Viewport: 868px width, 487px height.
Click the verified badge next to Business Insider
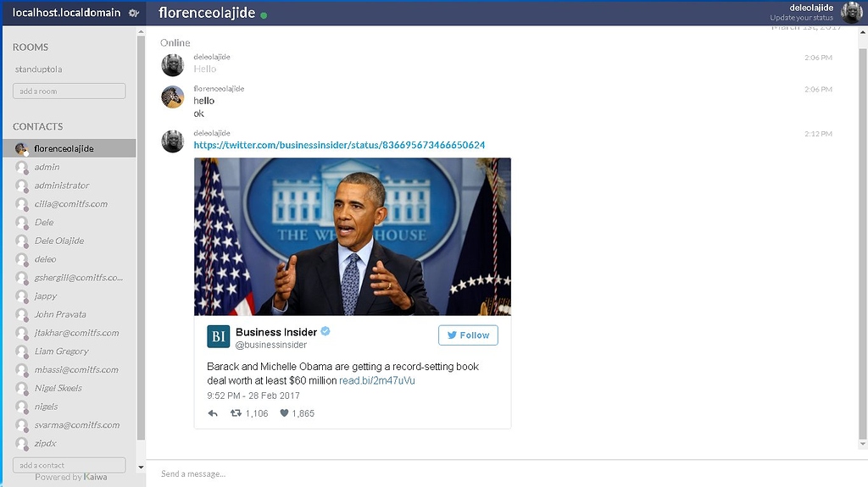(325, 331)
